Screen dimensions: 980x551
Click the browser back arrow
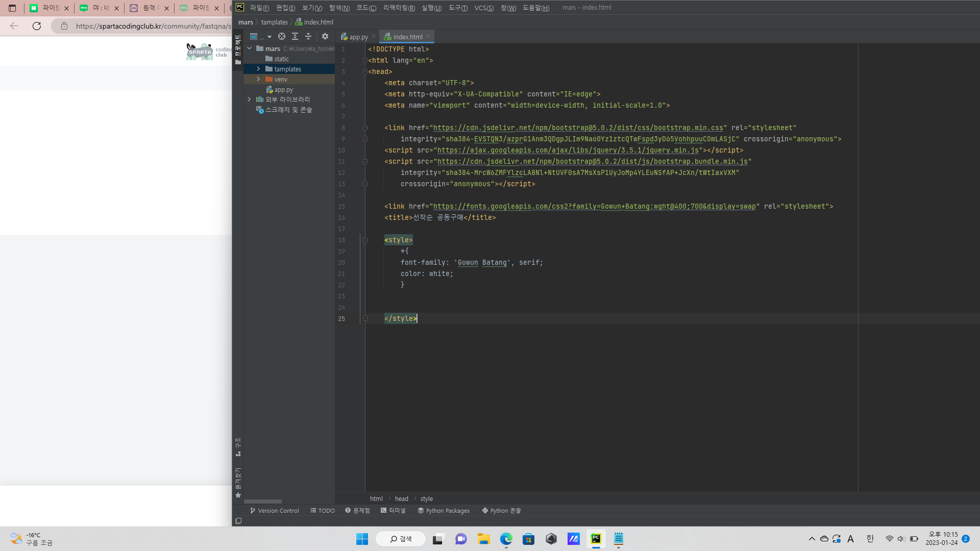[x=14, y=26]
